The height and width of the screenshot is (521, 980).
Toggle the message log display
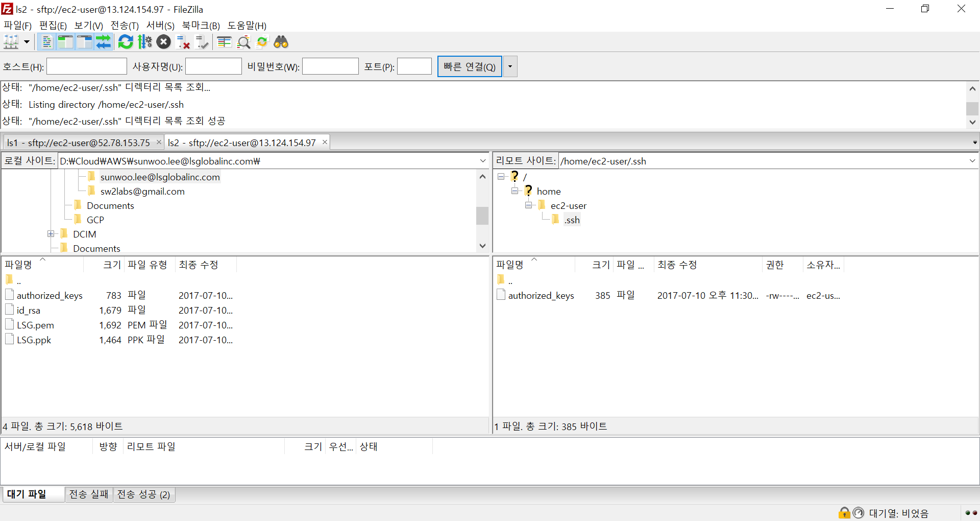pyautogui.click(x=47, y=42)
